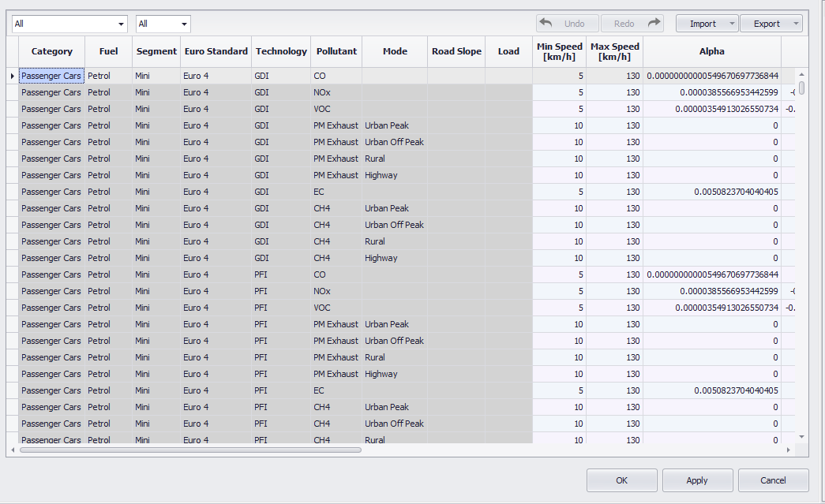This screenshot has height=504, width=825.
Task: Sort by the Category column header
Action: 51,51
